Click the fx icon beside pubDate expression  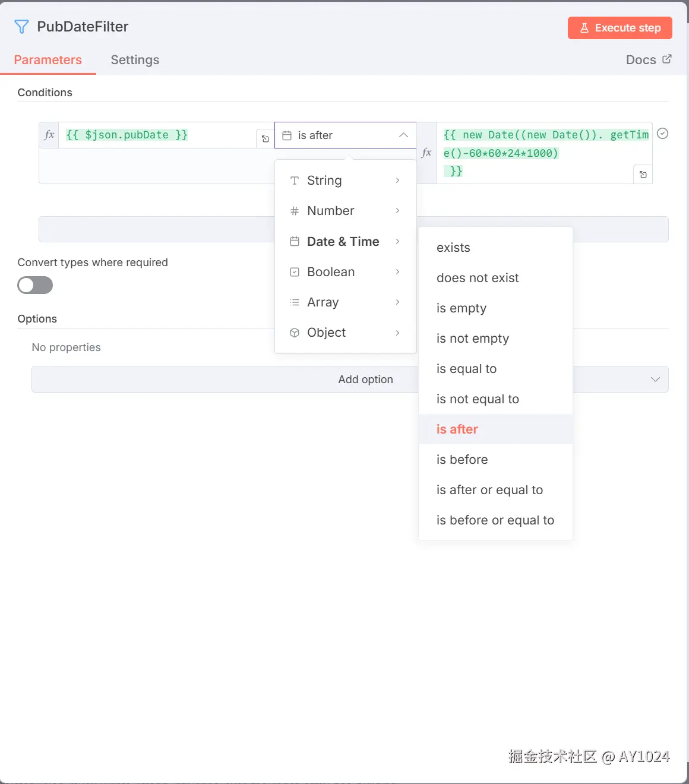(x=49, y=135)
